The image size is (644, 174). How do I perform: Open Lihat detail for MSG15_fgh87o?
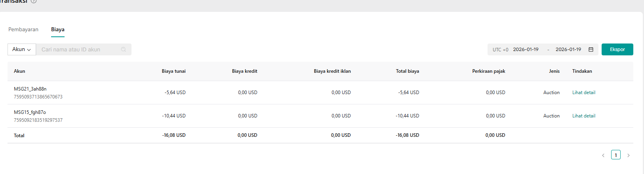(583, 116)
